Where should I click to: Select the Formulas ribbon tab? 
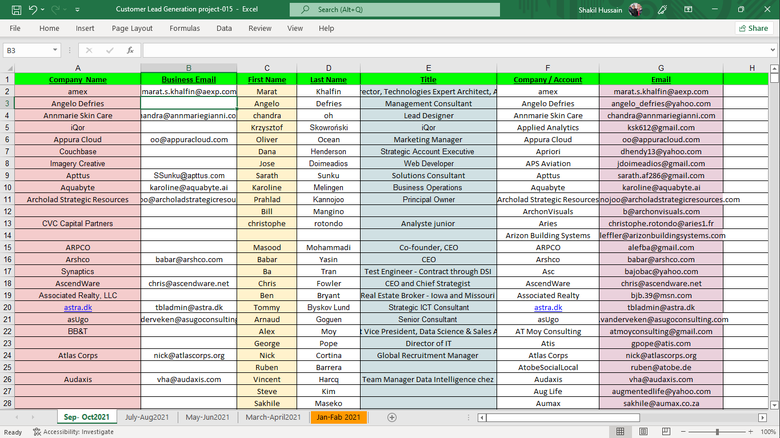tap(185, 28)
